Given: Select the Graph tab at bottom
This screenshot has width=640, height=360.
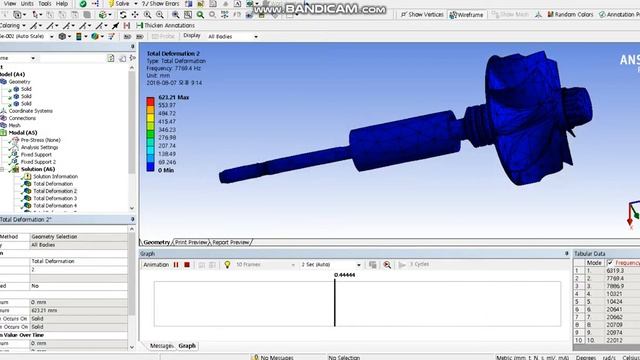Looking at the screenshot, I should pyautogui.click(x=187, y=346).
